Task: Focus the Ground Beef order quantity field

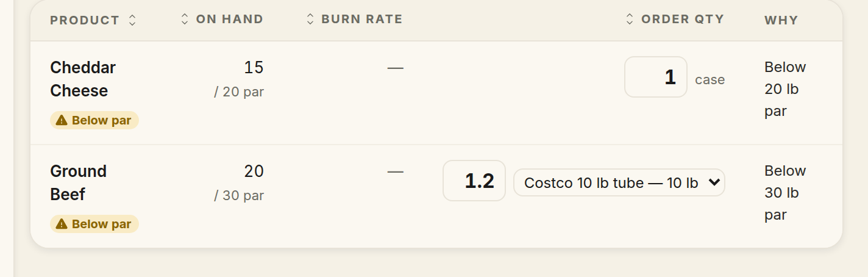Action: (474, 181)
